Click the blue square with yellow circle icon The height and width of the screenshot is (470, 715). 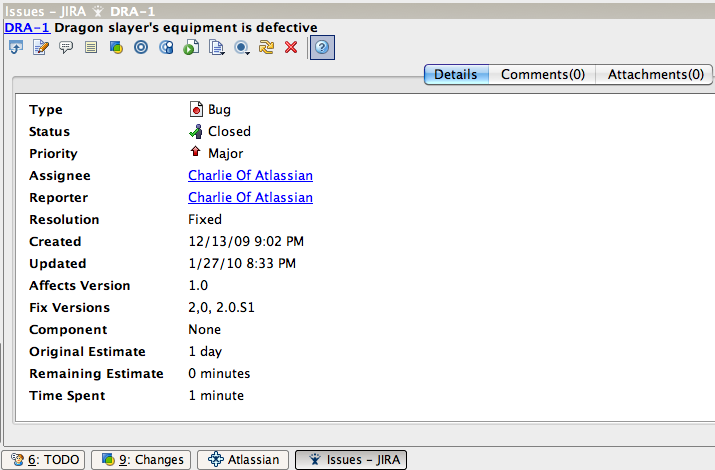tap(116, 47)
